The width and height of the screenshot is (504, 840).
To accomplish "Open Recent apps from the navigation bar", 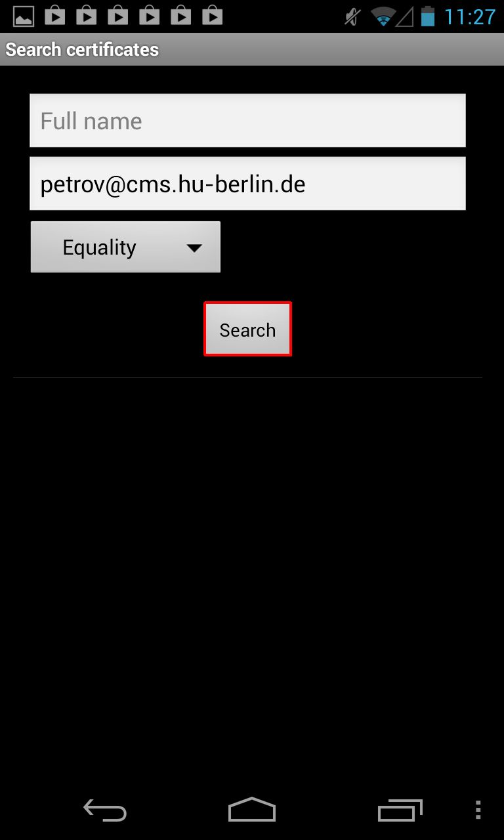I will pyautogui.click(x=400, y=810).
